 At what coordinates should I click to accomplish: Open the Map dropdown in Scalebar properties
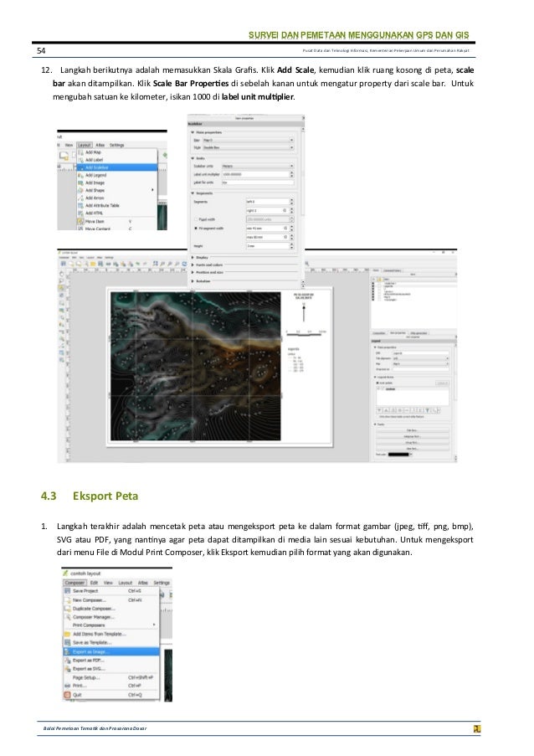click(x=248, y=140)
